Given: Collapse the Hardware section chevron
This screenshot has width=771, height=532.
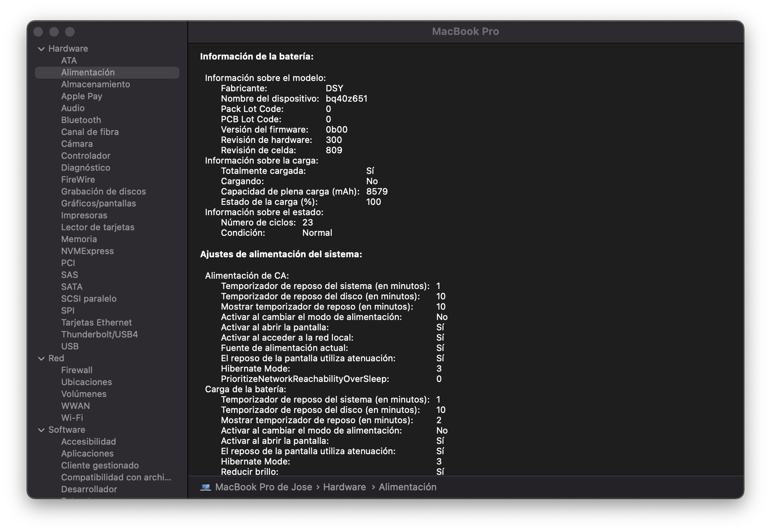Looking at the screenshot, I should (41, 49).
